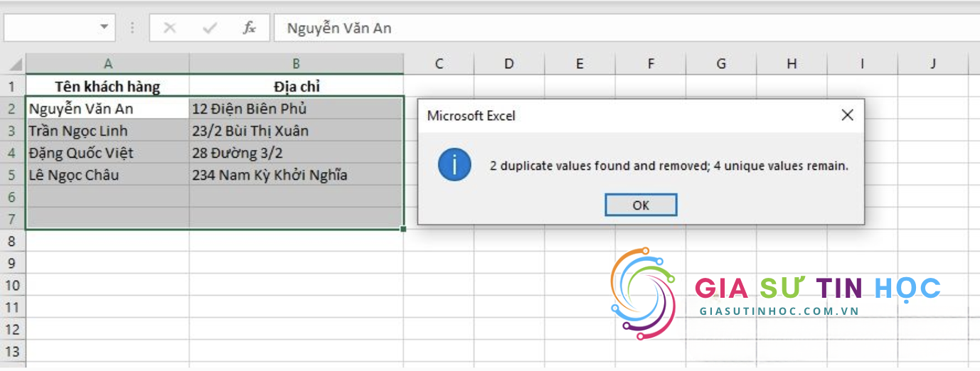The image size is (980, 371).
Task: Select row 12 header
Action: click(13, 329)
